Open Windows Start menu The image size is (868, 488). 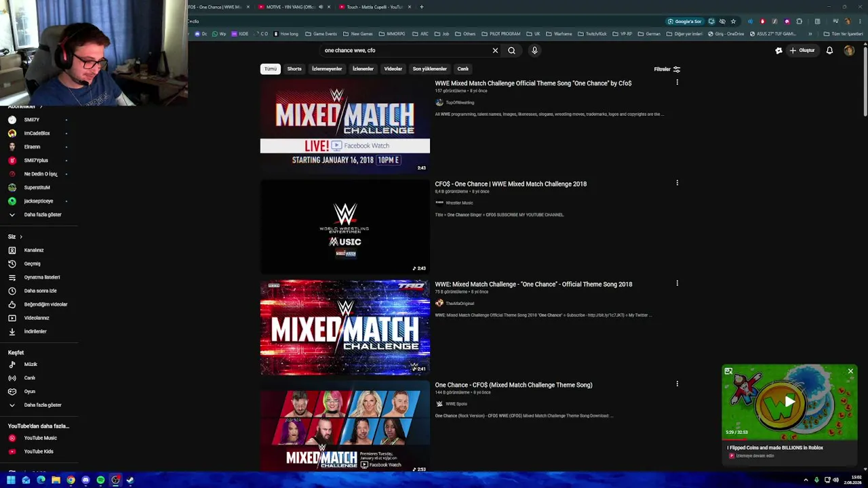point(11,481)
